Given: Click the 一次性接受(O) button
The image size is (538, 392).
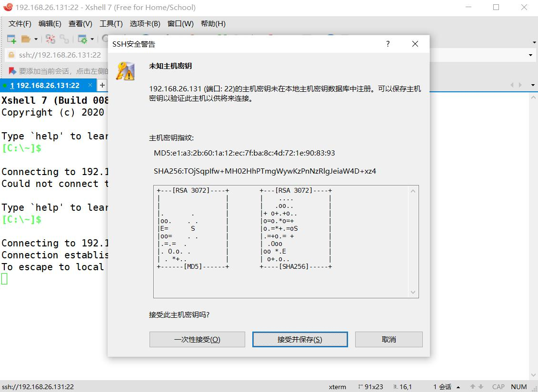Looking at the screenshot, I should [197, 340].
